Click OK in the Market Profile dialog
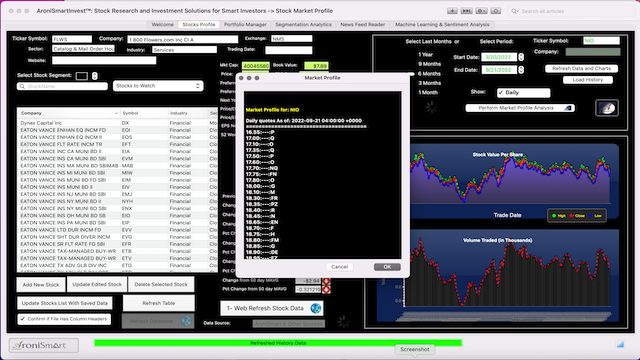The image size is (640, 360). (387, 267)
